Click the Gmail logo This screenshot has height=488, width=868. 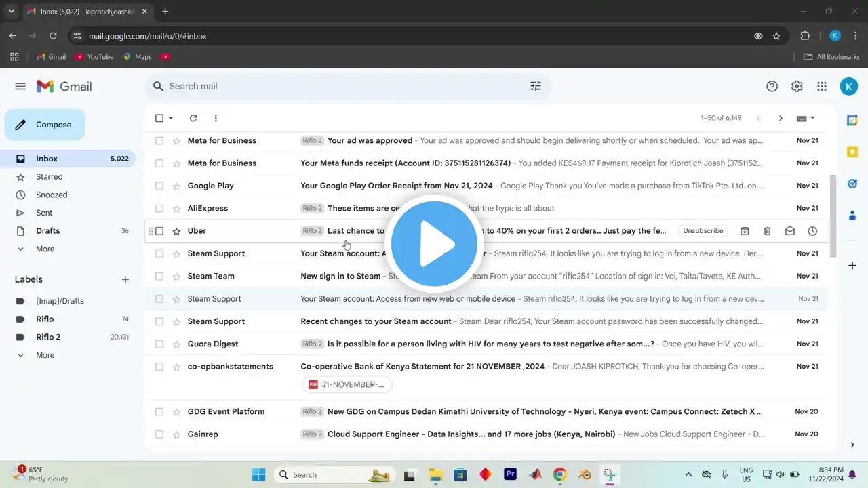coord(64,86)
